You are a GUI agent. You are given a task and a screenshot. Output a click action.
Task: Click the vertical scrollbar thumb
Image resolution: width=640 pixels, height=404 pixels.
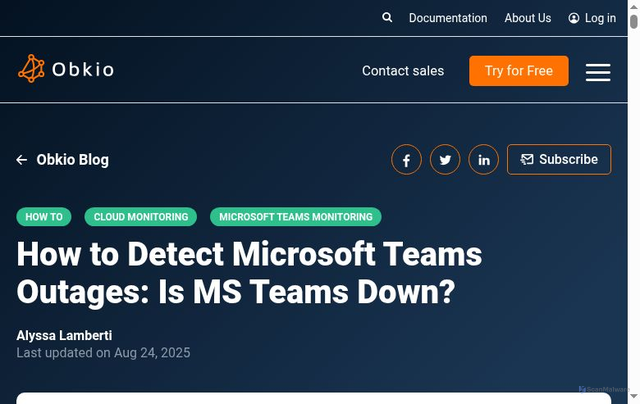(x=633, y=21)
